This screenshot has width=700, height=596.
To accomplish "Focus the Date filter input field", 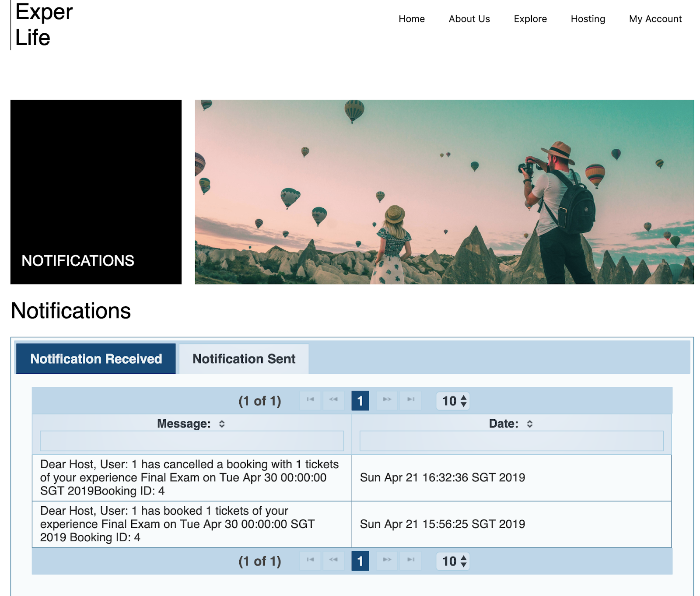I will 511,441.
